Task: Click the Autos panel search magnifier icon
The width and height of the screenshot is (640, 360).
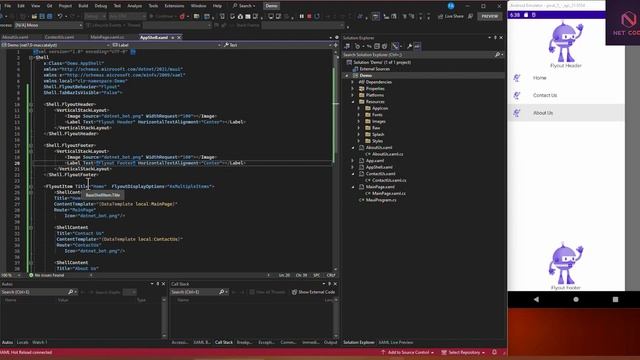Action: pos(70,292)
